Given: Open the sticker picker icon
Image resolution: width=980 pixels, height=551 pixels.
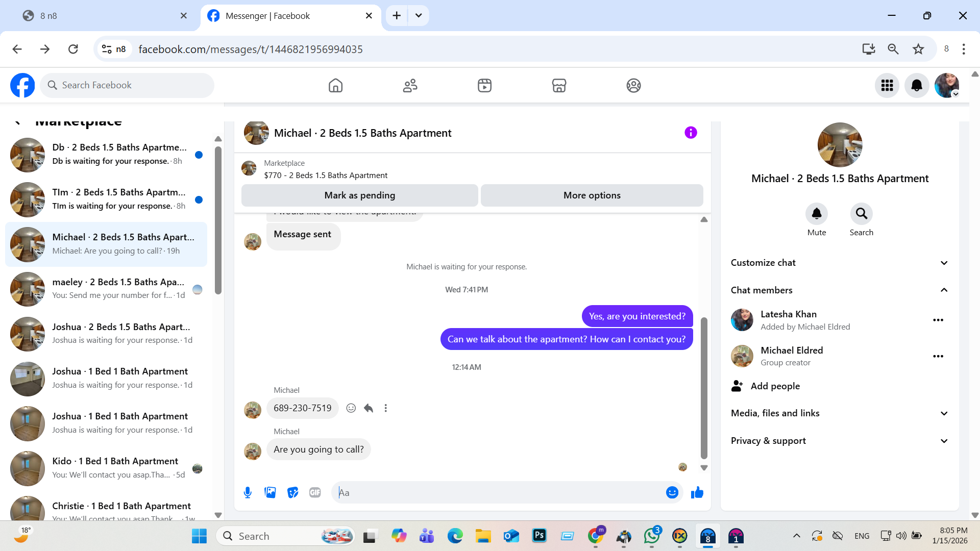Looking at the screenshot, I should tap(292, 492).
